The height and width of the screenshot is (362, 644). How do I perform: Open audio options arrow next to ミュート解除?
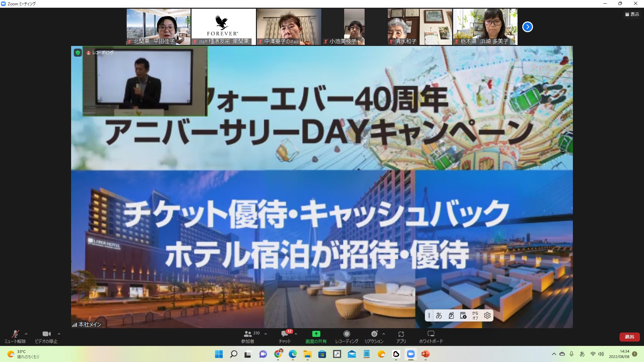tap(26, 334)
